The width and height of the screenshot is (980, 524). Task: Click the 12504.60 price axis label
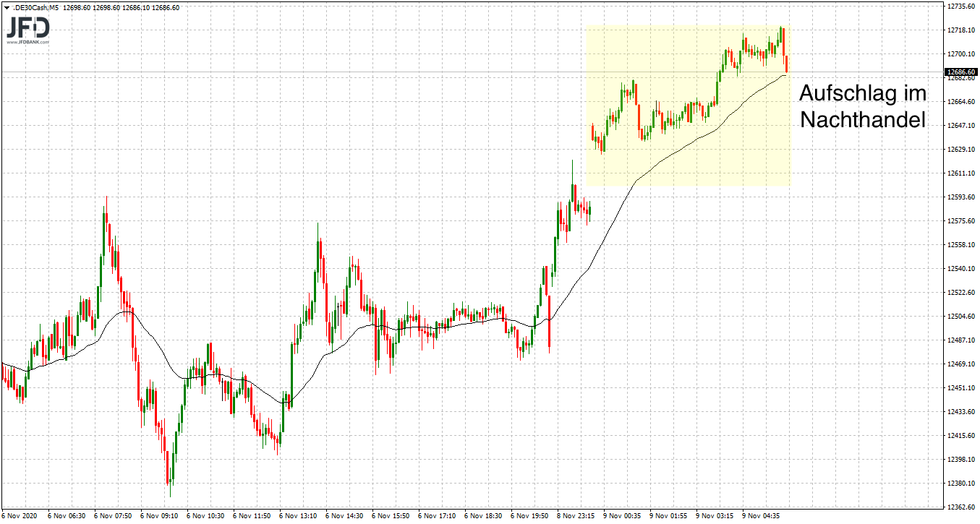tap(961, 317)
